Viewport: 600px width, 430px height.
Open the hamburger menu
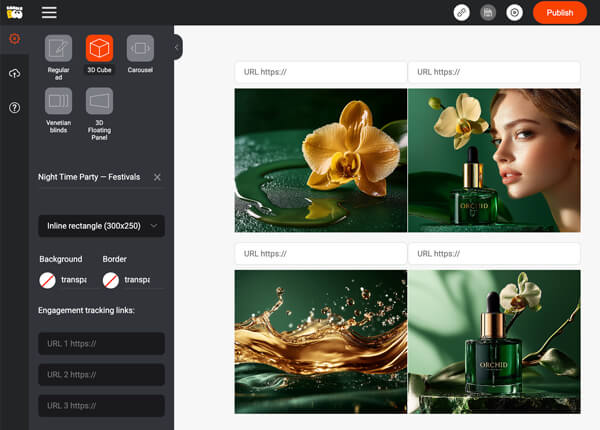49,12
